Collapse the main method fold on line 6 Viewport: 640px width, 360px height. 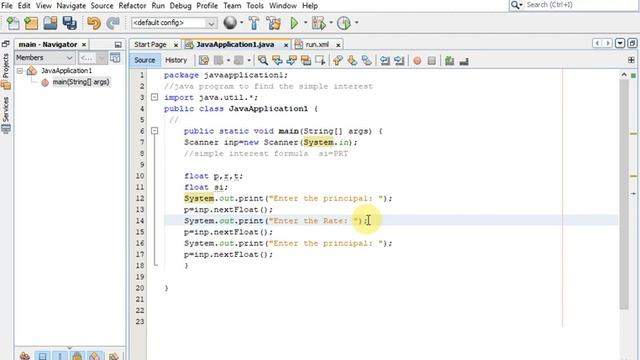point(154,131)
